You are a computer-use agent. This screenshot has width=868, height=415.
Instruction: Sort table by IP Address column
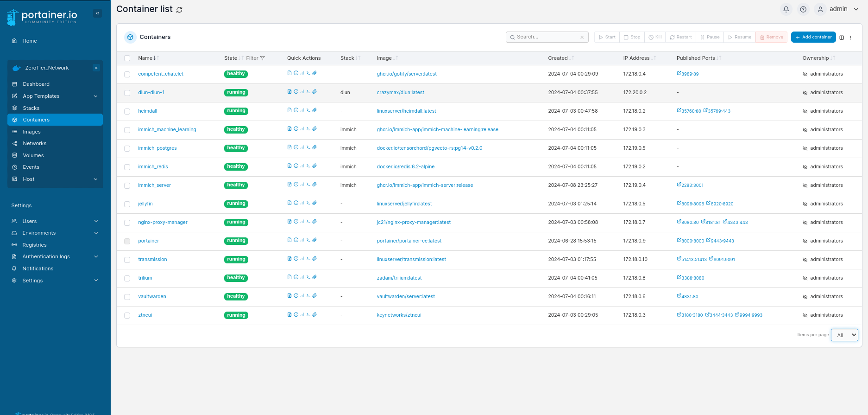pyautogui.click(x=639, y=58)
